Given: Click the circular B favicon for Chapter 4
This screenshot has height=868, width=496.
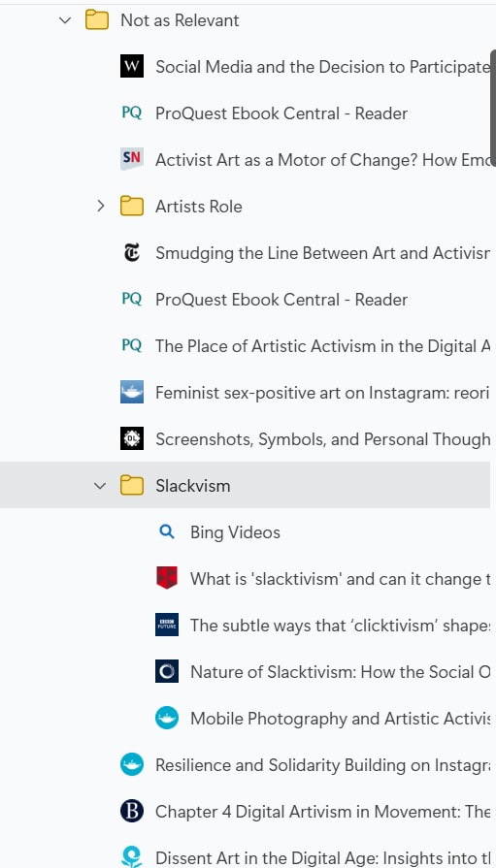Looking at the screenshot, I should [x=132, y=812].
